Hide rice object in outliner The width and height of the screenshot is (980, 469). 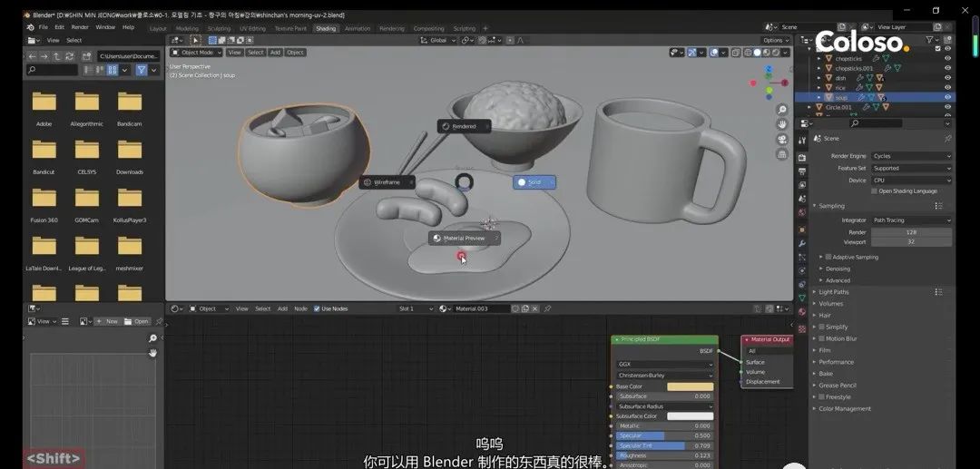(x=947, y=87)
